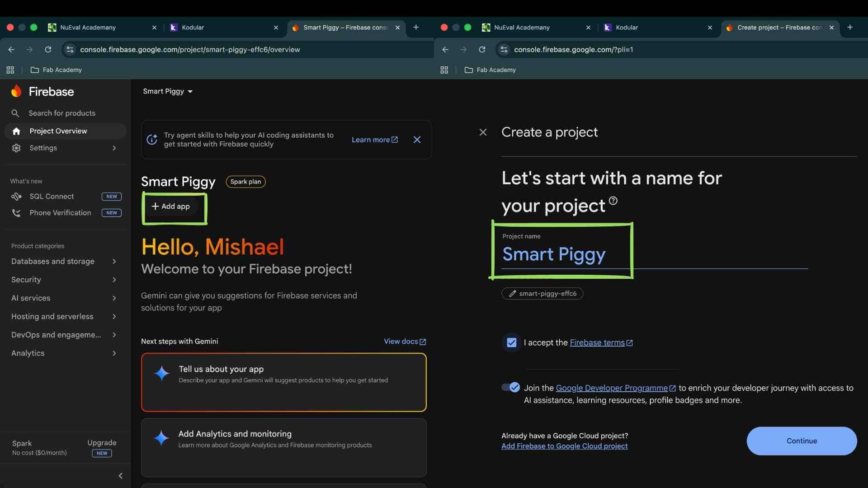Viewport: 868px width, 488px height.
Task: Toggle the Google Developer Programme switch
Action: (511, 387)
